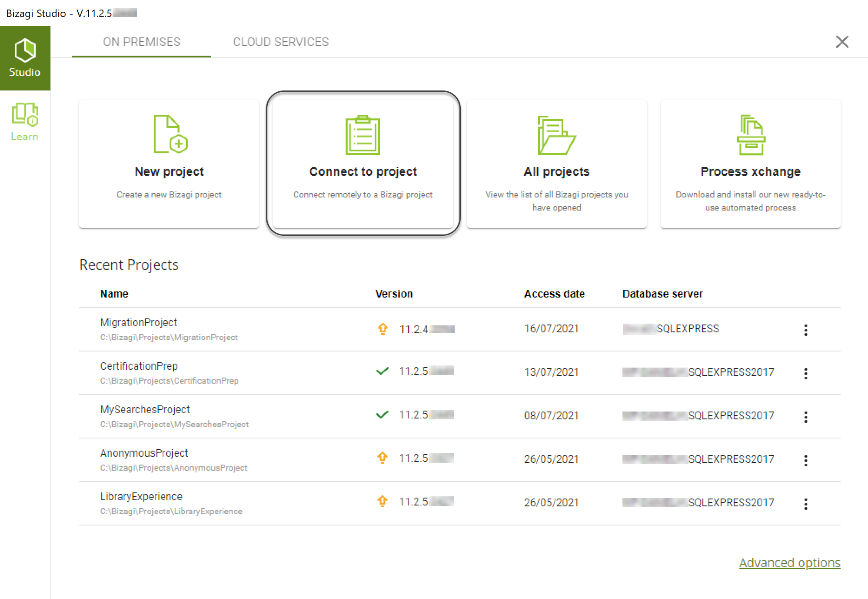Open the three-dot menu for MigrationProject
This screenshot has height=599, width=868.
pyautogui.click(x=805, y=330)
